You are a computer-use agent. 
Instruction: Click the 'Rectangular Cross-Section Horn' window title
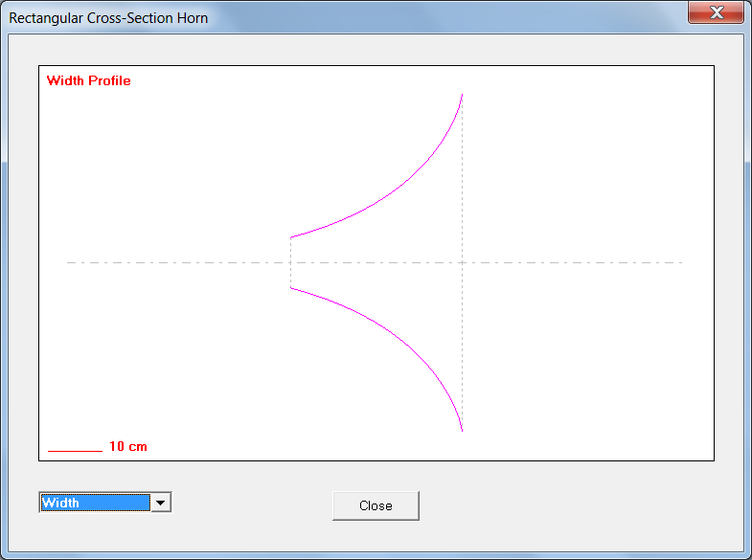click(x=108, y=18)
